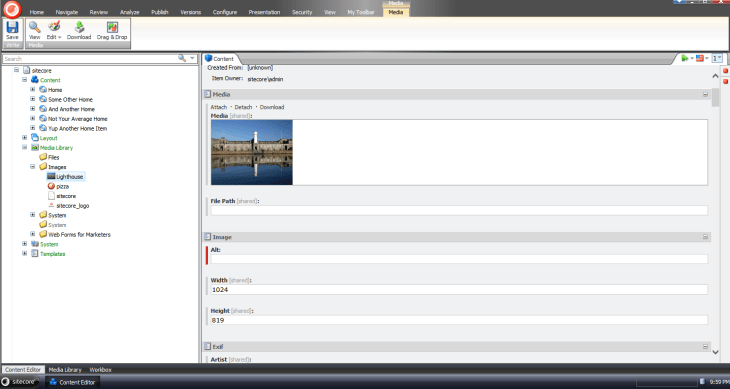The width and height of the screenshot is (730, 389).
Task: Open the Sitecore logo application menu
Action: [x=12, y=9]
